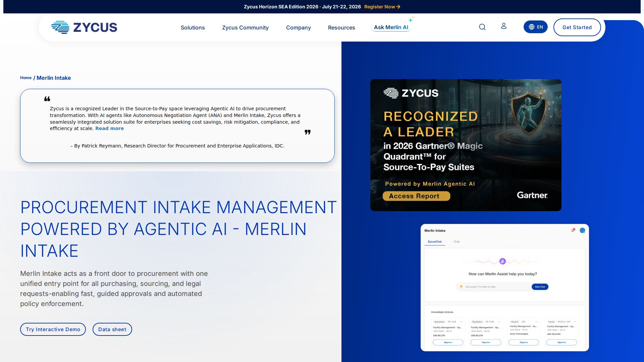Open the Resources menu
Screen dimensions: 644x362
point(341,27)
